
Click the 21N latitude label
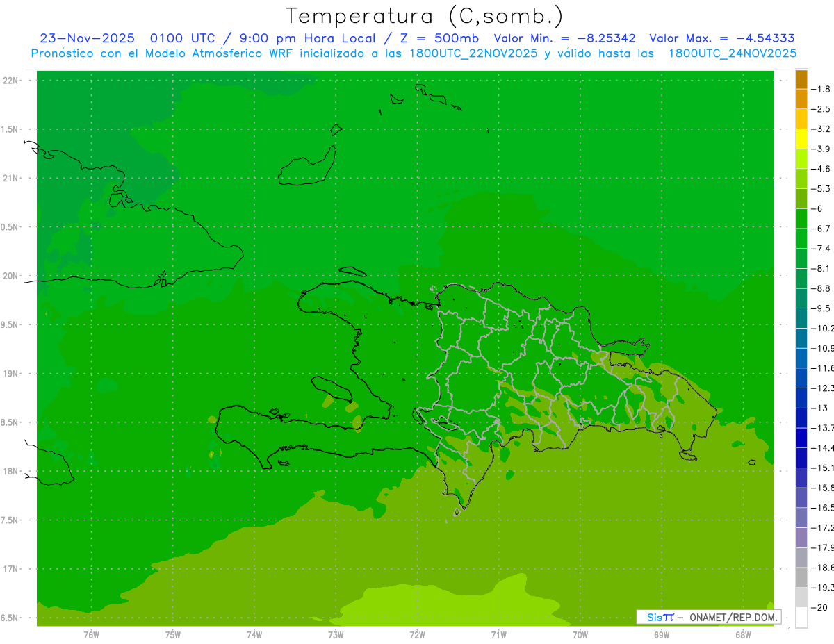(x=12, y=179)
